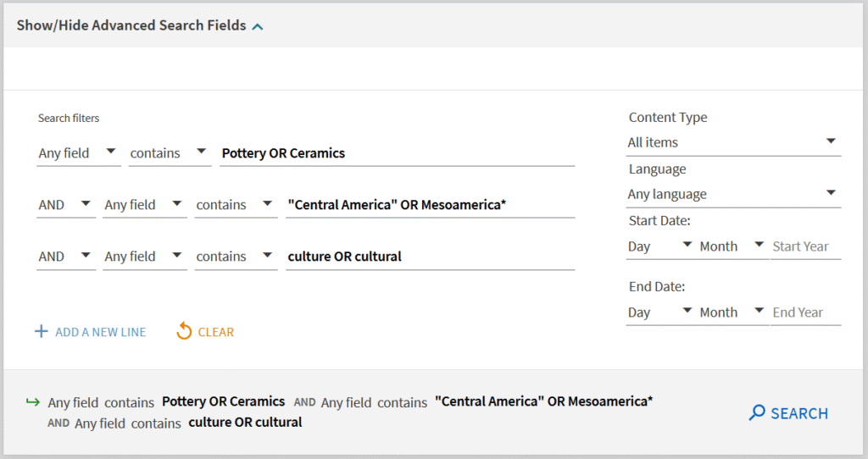Collapse the Show/Hide Advanced Search Fields chevron
The image size is (868, 459).
point(258,26)
